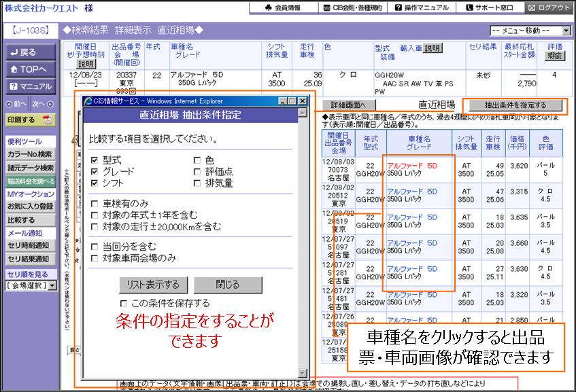Screen dimensions: 576x392
Task: Click the リスト表示する button
Action: pos(153,285)
